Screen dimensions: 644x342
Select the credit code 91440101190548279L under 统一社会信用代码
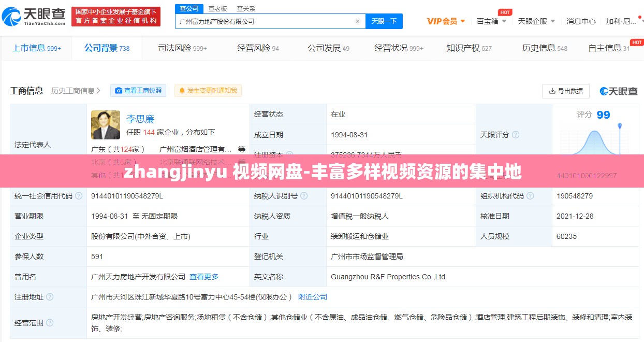(x=127, y=196)
